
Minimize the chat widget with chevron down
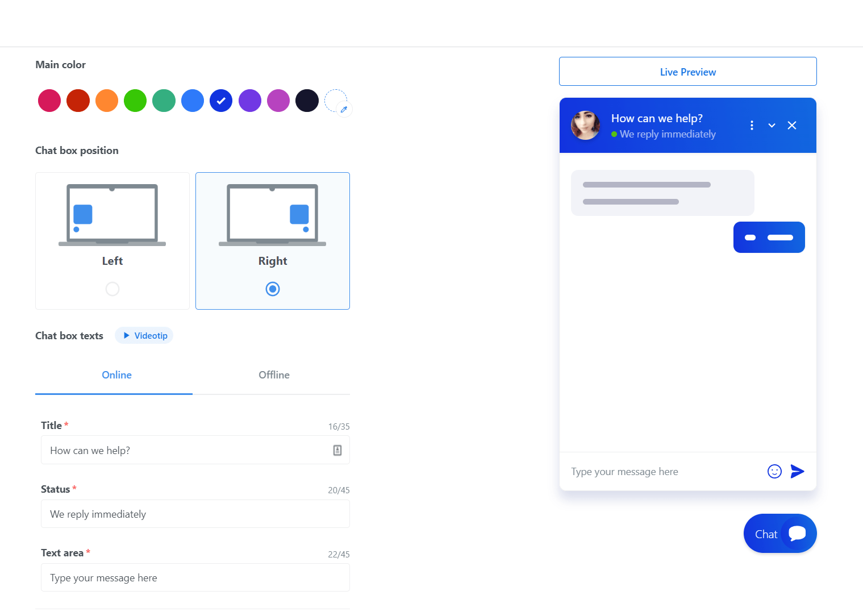[x=772, y=126]
